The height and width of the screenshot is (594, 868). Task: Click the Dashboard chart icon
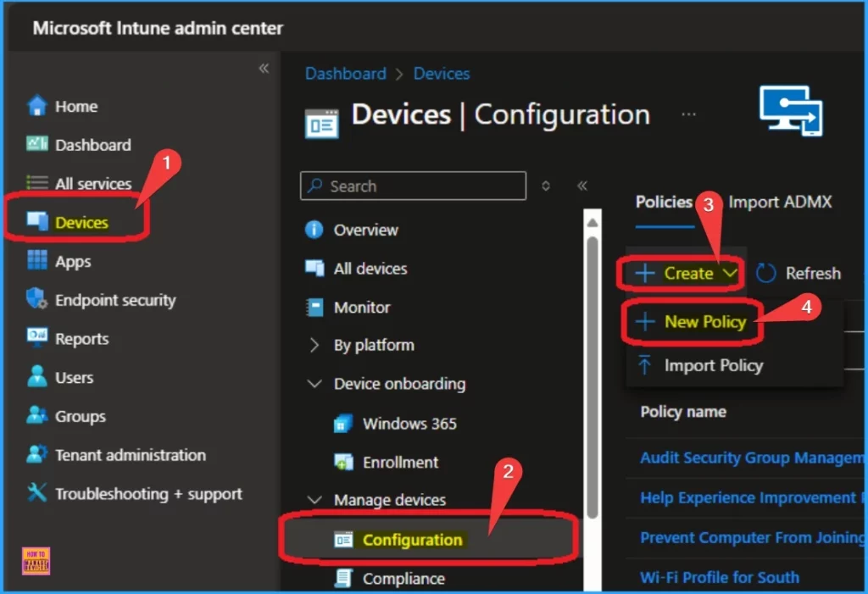click(x=37, y=144)
